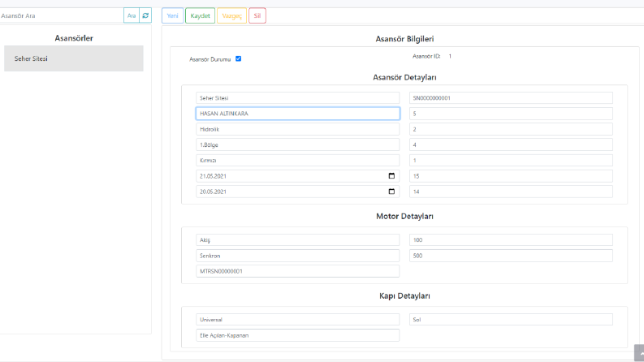Click the Asansör Detayları heading
Screen dimensions: 644x362
coord(404,78)
